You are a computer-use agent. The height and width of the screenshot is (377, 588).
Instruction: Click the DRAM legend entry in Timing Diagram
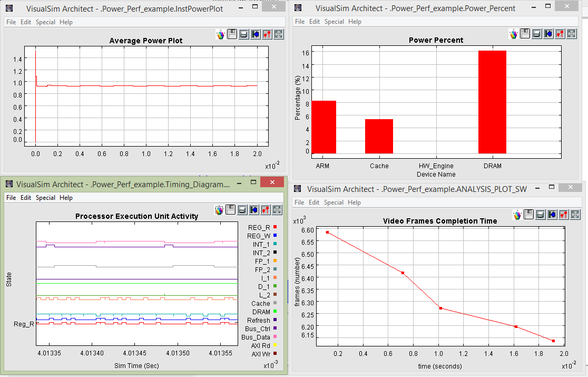pos(261,312)
